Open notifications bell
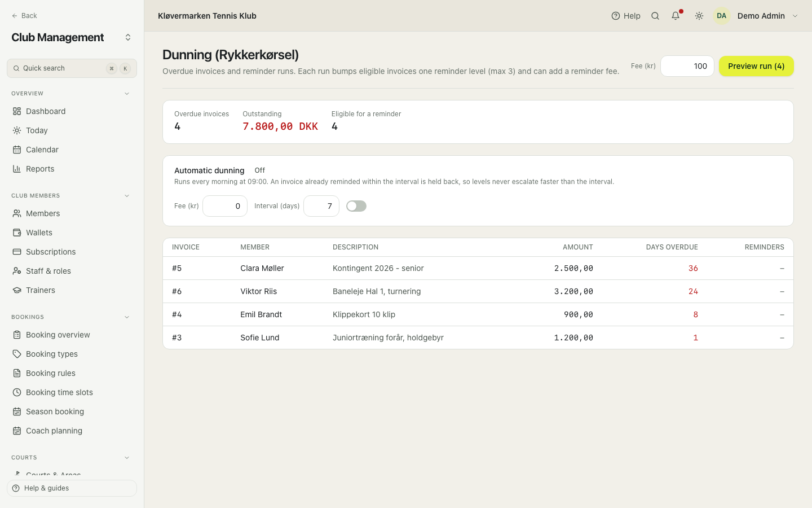Image resolution: width=812 pixels, height=508 pixels. (676, 16)
